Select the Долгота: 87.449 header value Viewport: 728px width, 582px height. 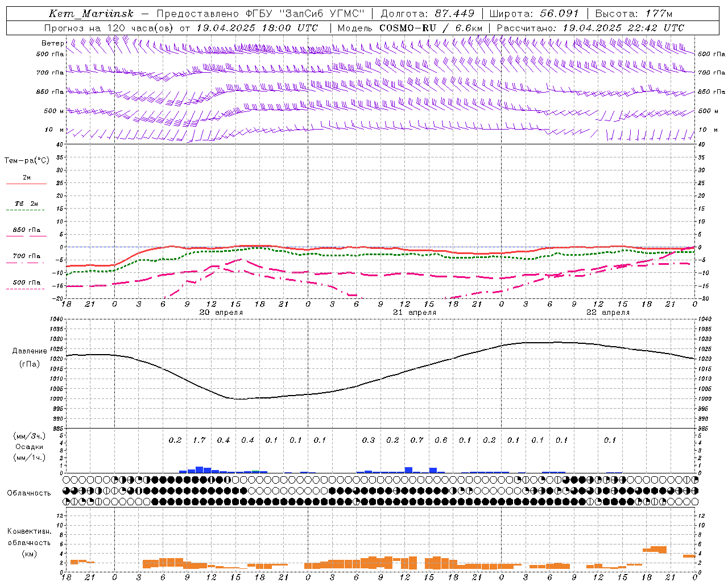427,14
